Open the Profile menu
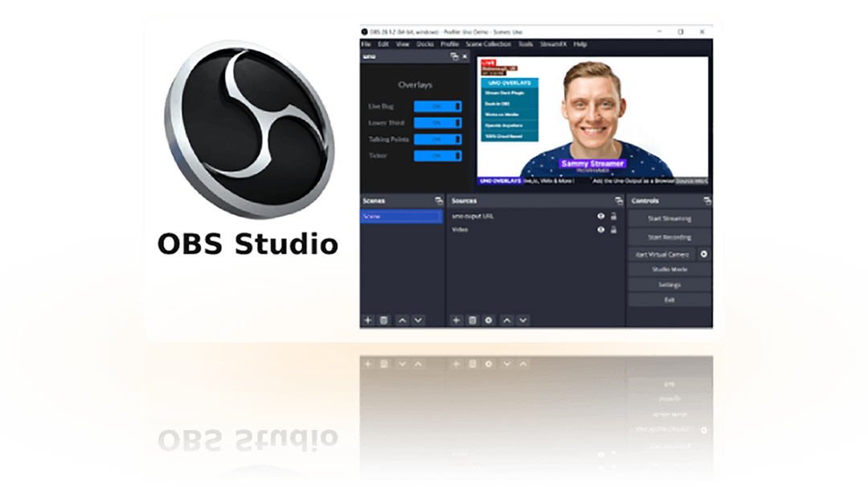 448,43
